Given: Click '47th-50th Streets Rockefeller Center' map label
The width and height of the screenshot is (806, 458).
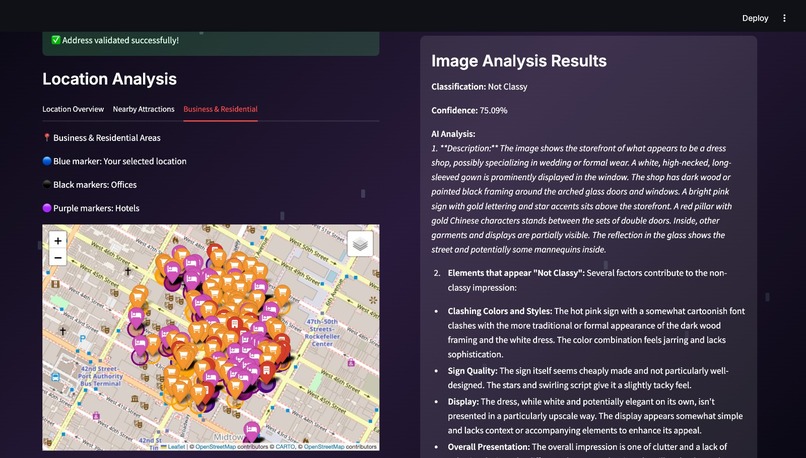Looking at the screenshot, I should point(322,333).
